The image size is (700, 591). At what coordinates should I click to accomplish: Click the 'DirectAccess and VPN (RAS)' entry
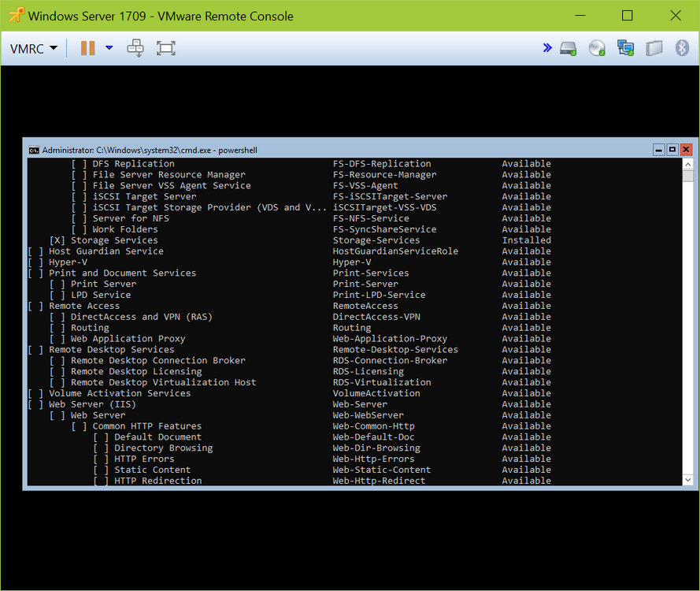(142, 317)
